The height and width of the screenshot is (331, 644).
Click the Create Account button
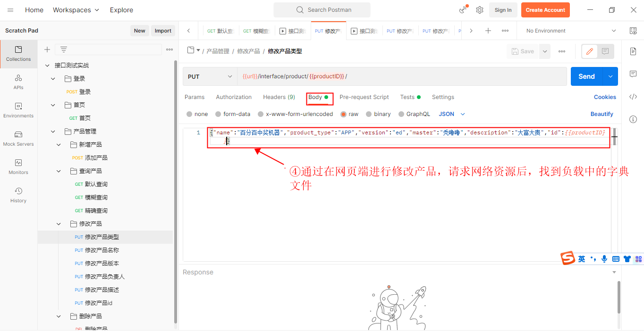point(545,10)
